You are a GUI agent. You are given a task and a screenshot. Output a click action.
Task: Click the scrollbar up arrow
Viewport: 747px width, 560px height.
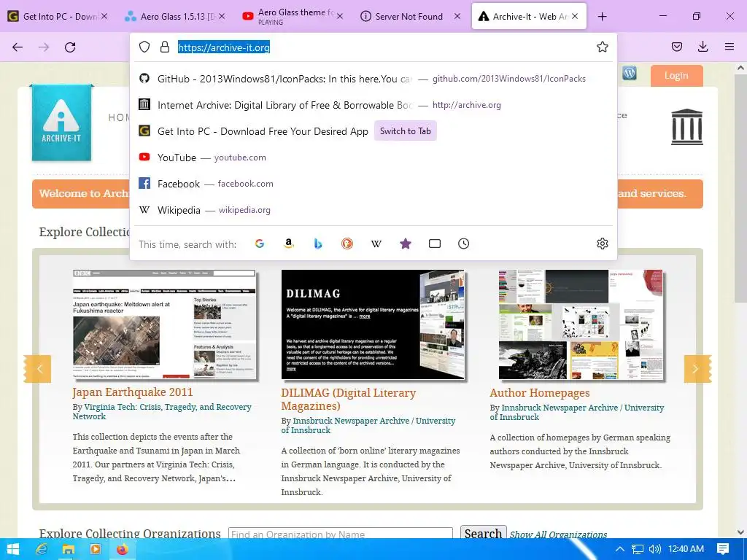[x=740, y=68]
